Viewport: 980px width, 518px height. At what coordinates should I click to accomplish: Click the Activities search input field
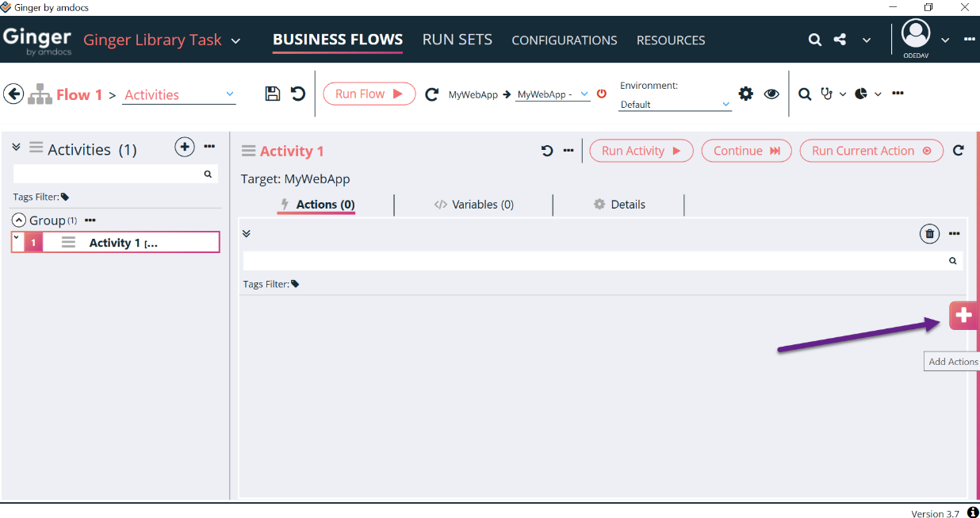[x=116, y=174]
